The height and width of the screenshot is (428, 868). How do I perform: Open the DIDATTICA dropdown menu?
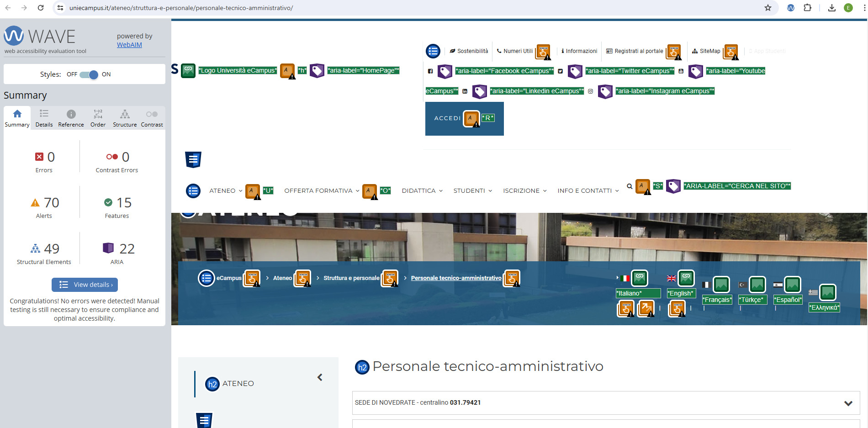point(422,191)
